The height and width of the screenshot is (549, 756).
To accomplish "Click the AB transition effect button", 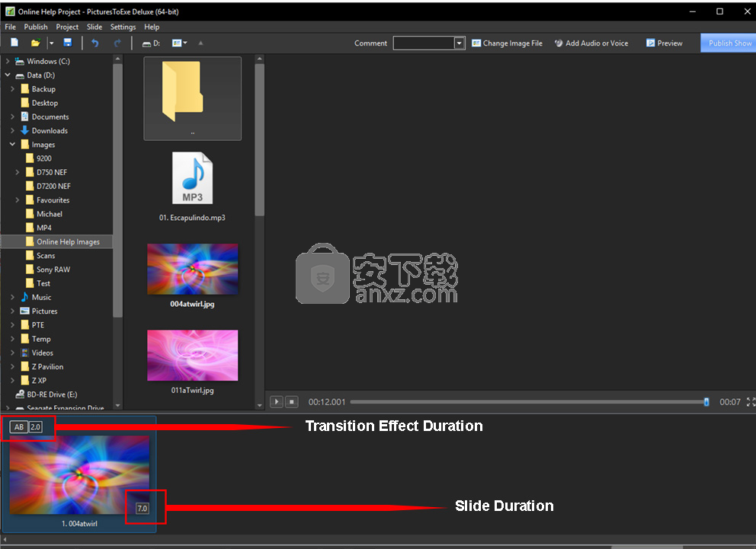I will click(x=19, y=426).
